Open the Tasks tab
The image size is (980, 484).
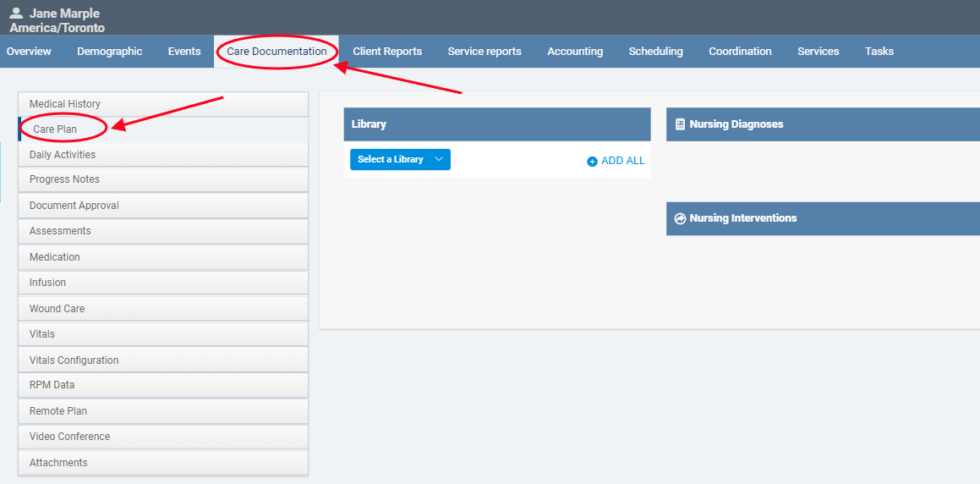pyautogui.click(x=879, y=52)
